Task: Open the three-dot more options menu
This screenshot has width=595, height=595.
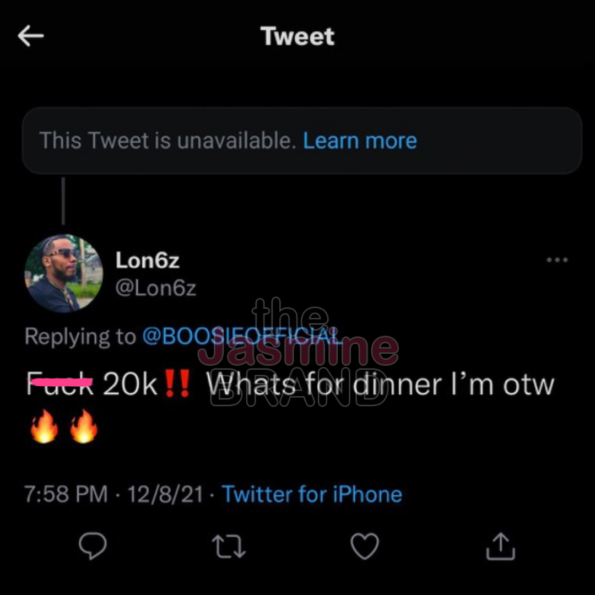Action: click(x=557, y=260)
